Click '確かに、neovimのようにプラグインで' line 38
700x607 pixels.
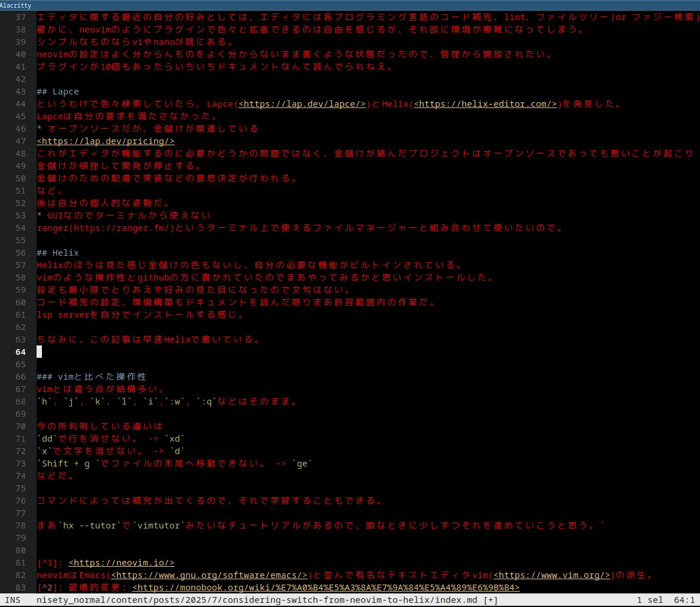[x=310, y=30]
